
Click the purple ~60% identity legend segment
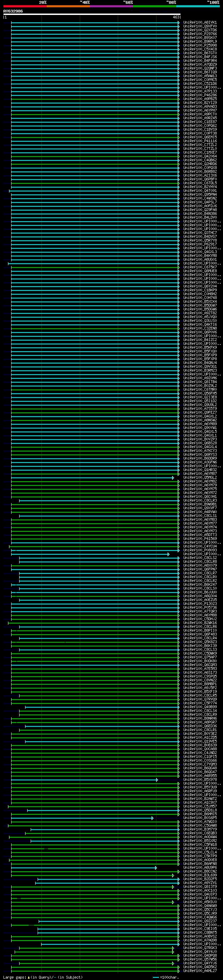click(x=112, y=6)
